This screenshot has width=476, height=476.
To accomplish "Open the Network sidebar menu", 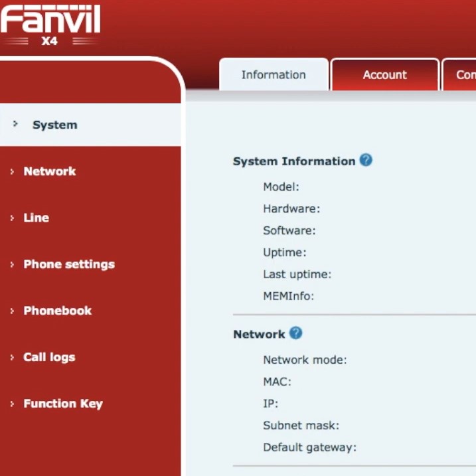I will (x=50, y=171).
